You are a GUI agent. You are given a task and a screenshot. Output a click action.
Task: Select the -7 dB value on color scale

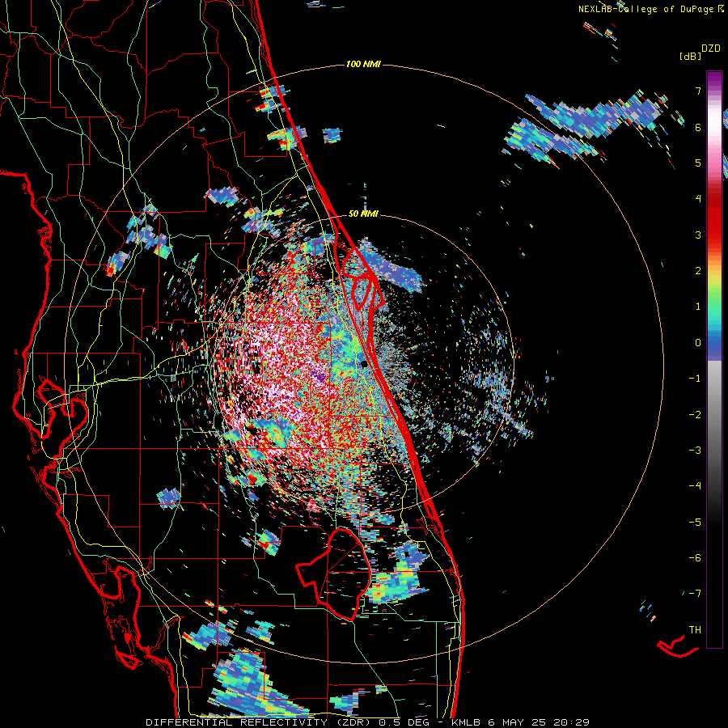click(695, 594)
